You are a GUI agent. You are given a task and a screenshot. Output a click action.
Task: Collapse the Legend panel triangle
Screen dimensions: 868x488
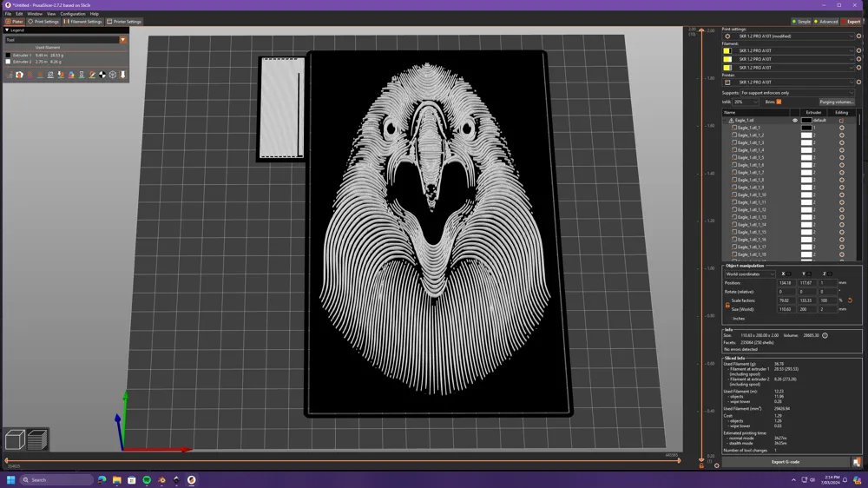[x=7, y=30]
